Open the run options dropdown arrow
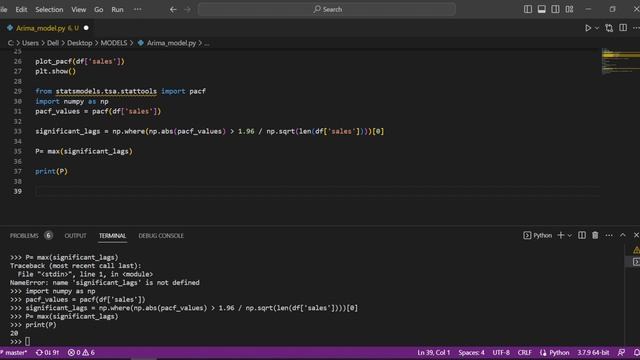The height and width of the screenshot is (360, 640). (x=597, y=28)
